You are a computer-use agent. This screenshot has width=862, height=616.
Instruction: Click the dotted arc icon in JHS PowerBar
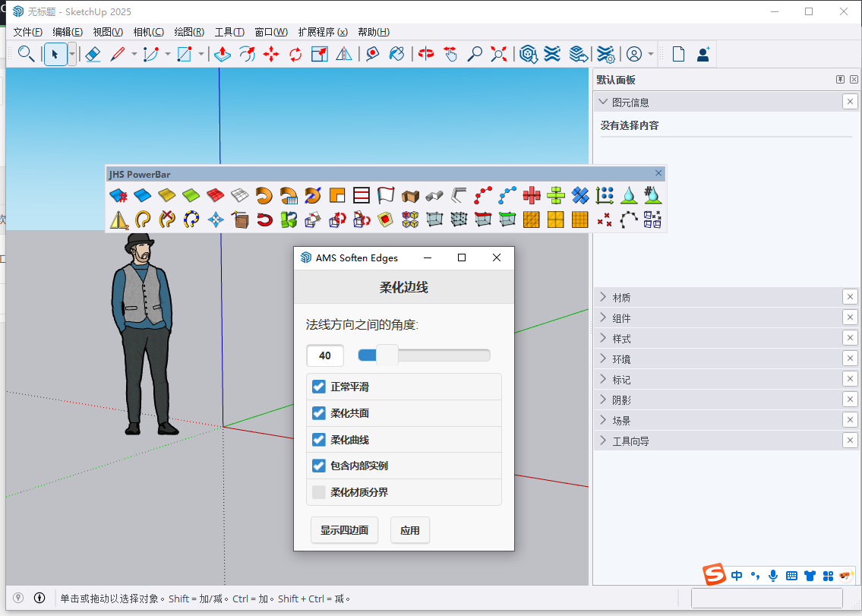(628, 220)
